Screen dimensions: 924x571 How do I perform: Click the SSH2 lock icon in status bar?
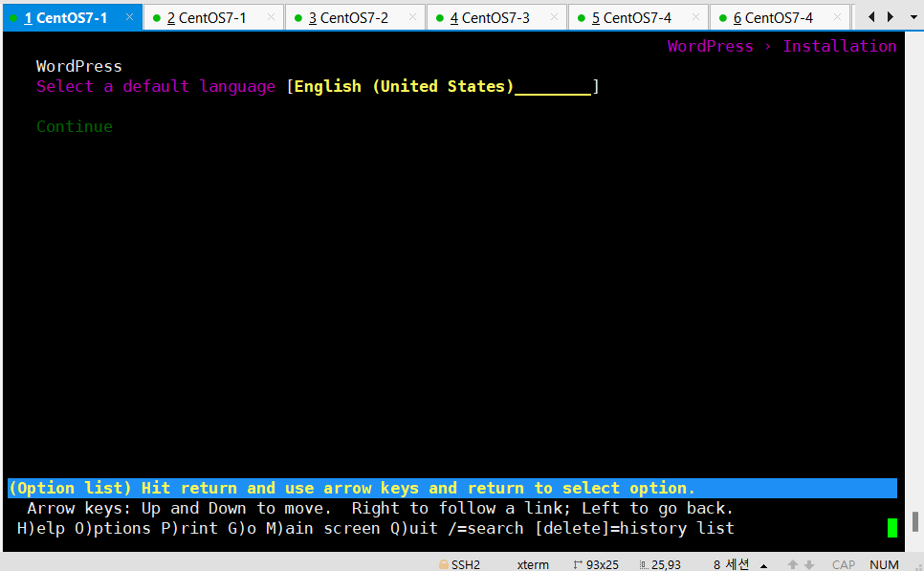pos(443,564)
